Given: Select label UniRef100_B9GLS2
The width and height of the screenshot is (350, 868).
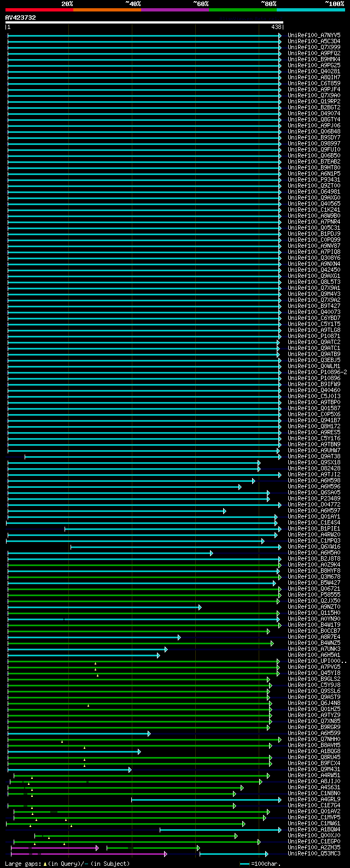Looking at the screenshot, I should point(314,679).
